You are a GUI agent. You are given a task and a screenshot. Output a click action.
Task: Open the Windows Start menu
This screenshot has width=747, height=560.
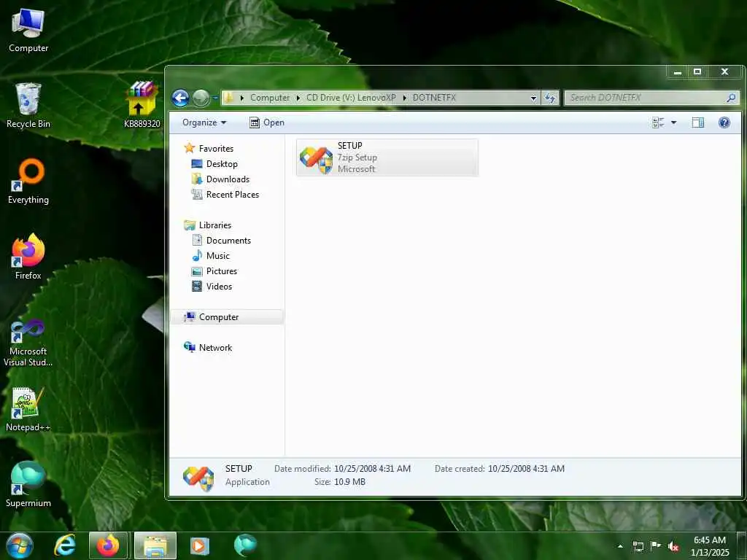click(20, 545)
